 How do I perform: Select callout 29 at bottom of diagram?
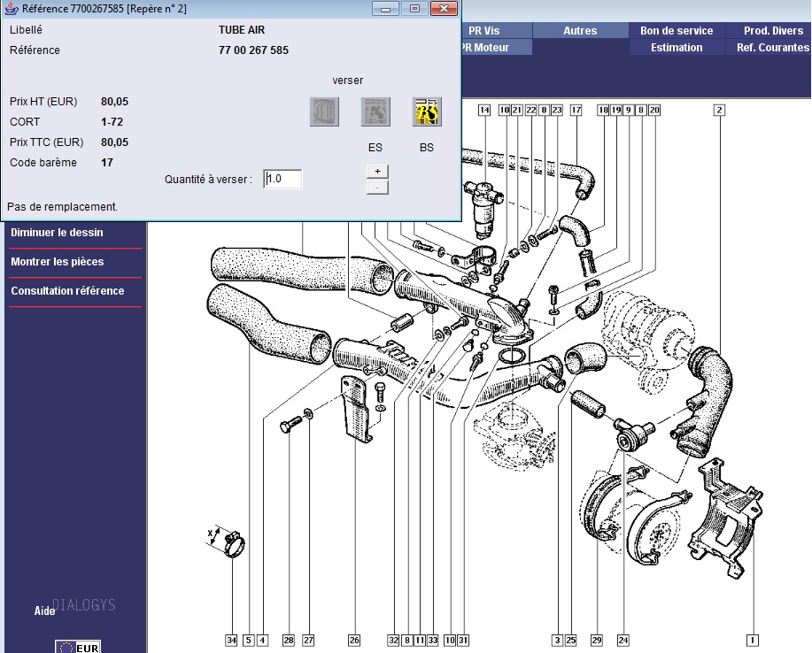pyautogui.click(x=597, y=640)
